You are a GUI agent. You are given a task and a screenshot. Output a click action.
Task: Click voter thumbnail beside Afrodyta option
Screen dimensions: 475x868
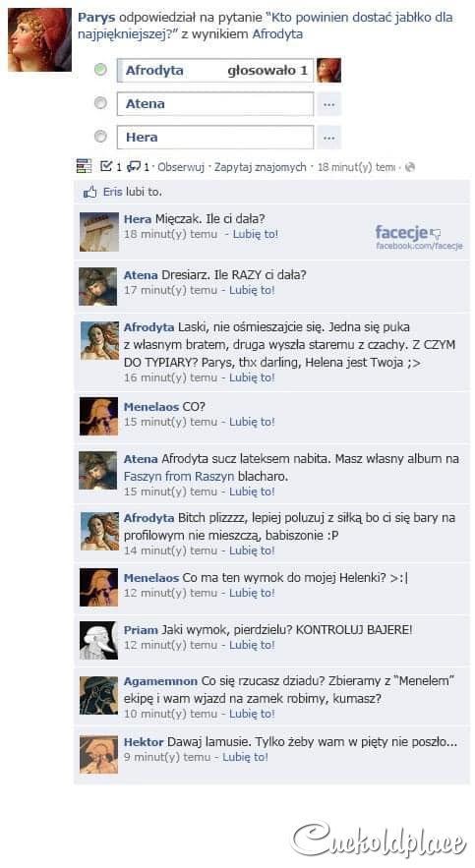(328, 71)
